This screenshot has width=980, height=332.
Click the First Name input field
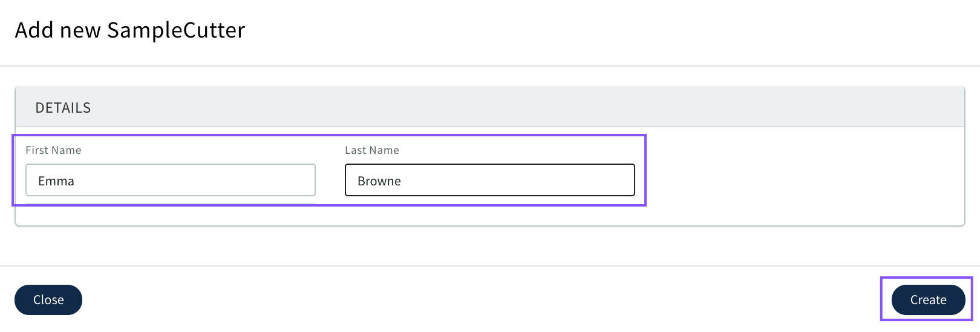click(170, 180)
